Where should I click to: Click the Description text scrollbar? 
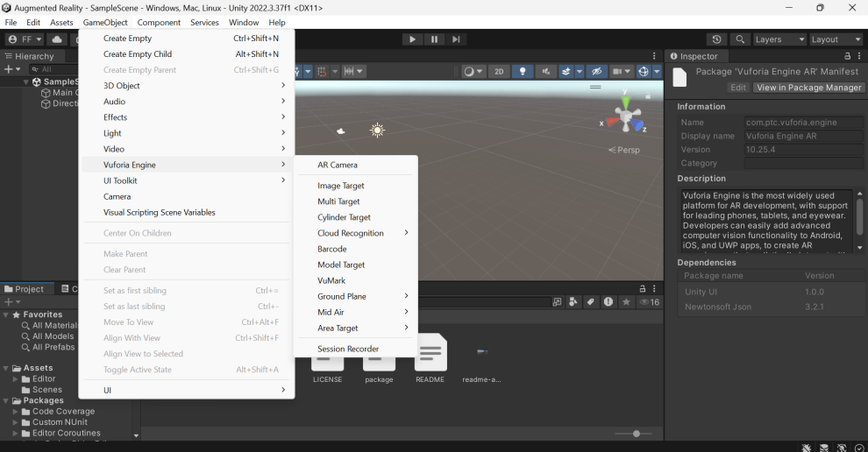[860, 218]
